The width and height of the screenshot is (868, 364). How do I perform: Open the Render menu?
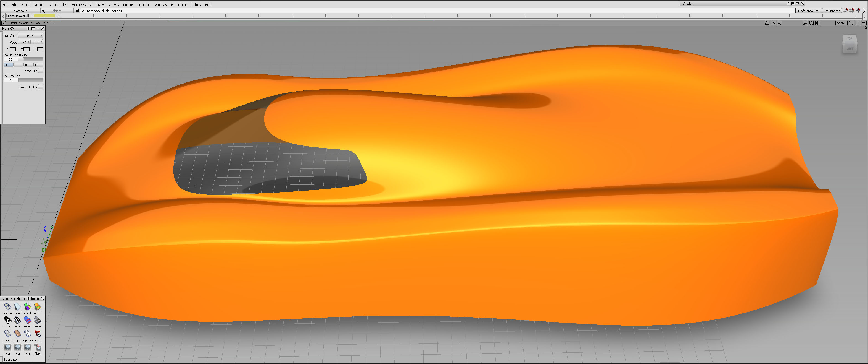128,5
